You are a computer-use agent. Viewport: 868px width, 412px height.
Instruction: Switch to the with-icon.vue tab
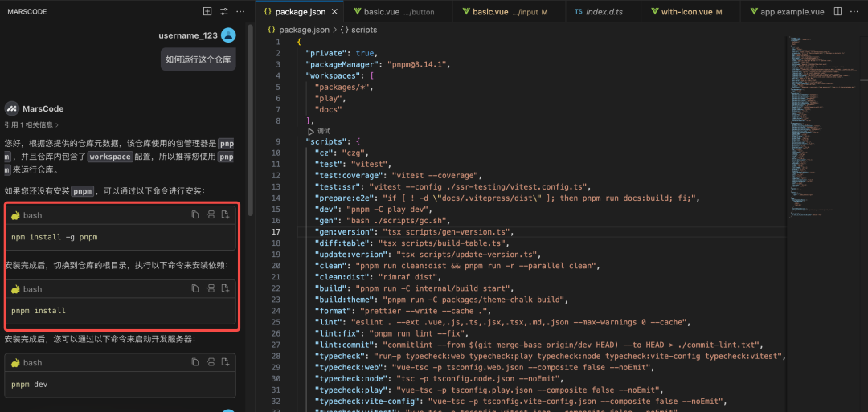pyautogui.click(x=685, y=12)
